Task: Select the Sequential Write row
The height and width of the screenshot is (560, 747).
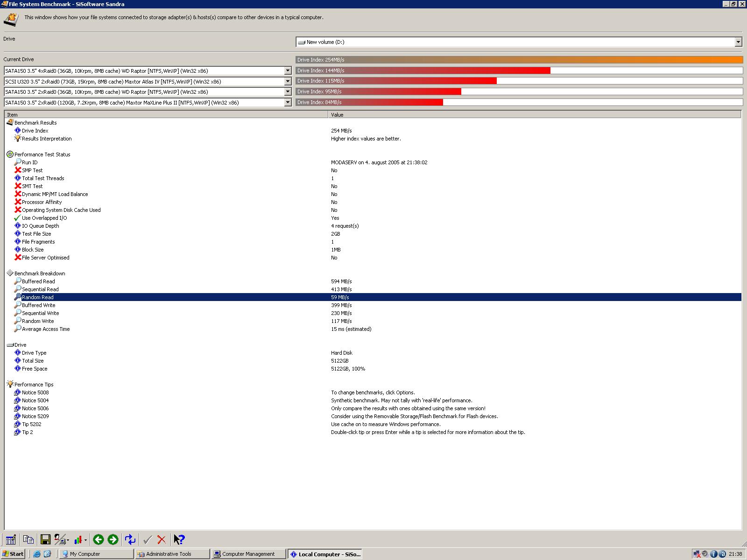Action: coord(373,313)
